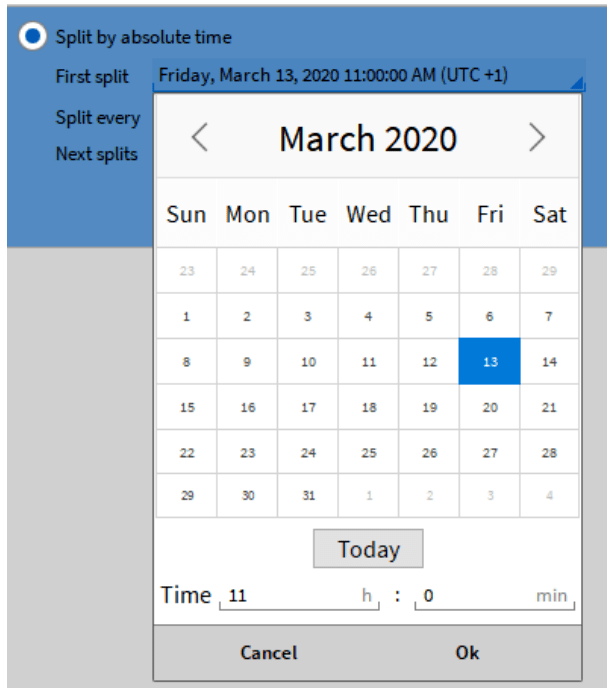Pick April 4 in the greyed row

click(x=549, y=497)
